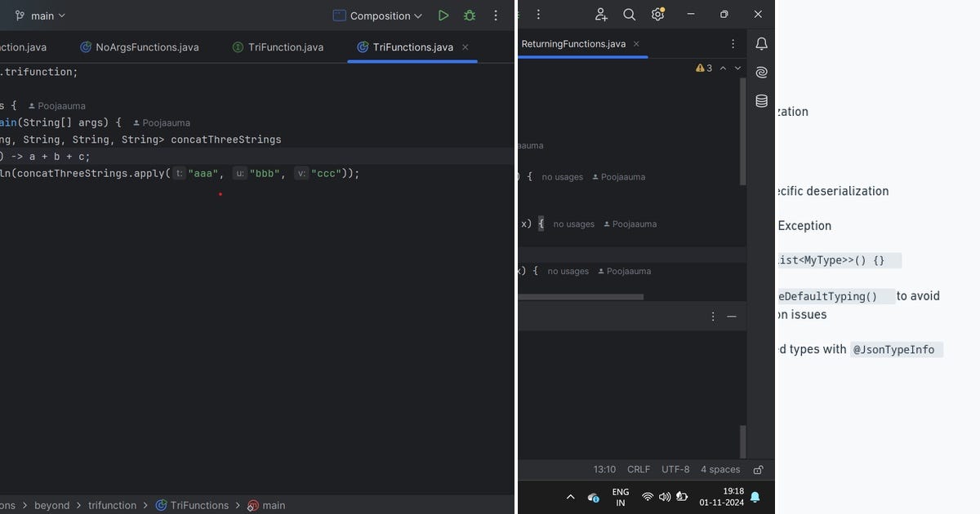980x514 pixels.
Task: Open editor tab options beside ReturningFunctions.java
Action: tap(733, 44)
